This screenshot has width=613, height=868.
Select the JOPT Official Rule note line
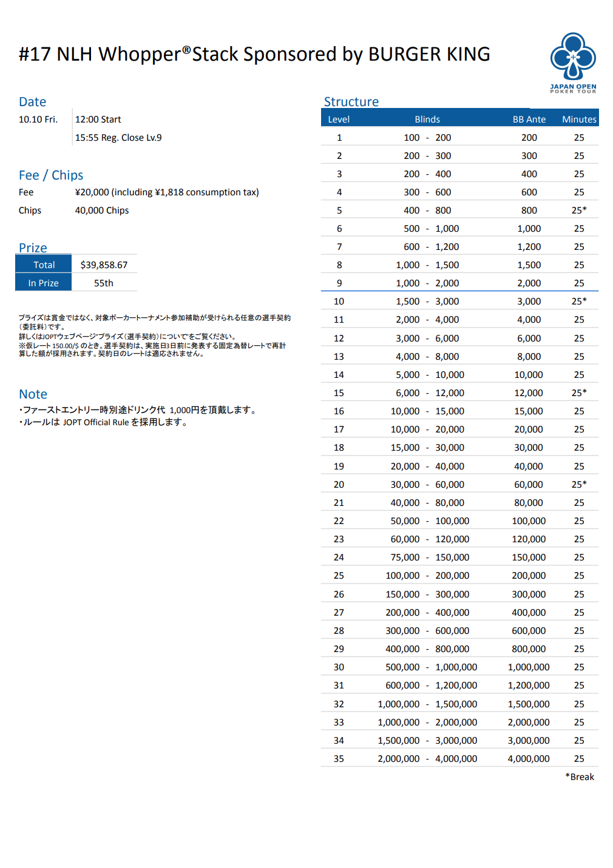coord(103,422)
